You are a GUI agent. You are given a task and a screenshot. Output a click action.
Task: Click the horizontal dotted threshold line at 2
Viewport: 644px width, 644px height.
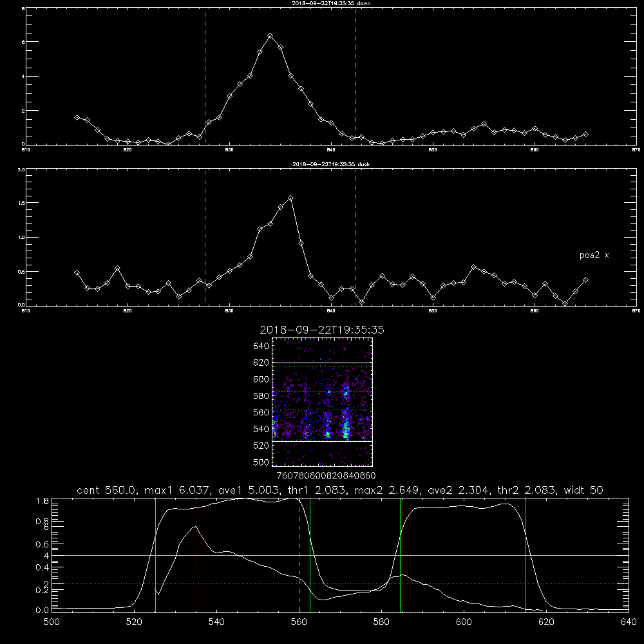pyautogui.click(x=340, y=583)
